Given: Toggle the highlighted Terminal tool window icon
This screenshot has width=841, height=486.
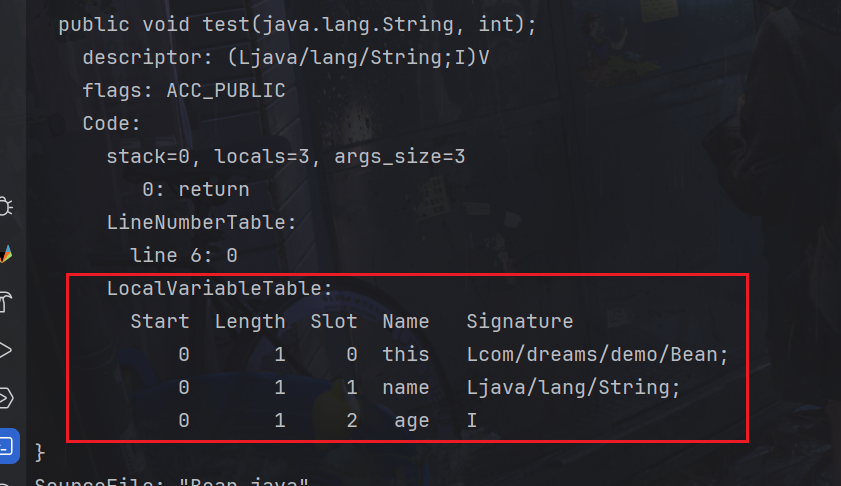Looking at the screenshot, I should (x=6, y=445).
